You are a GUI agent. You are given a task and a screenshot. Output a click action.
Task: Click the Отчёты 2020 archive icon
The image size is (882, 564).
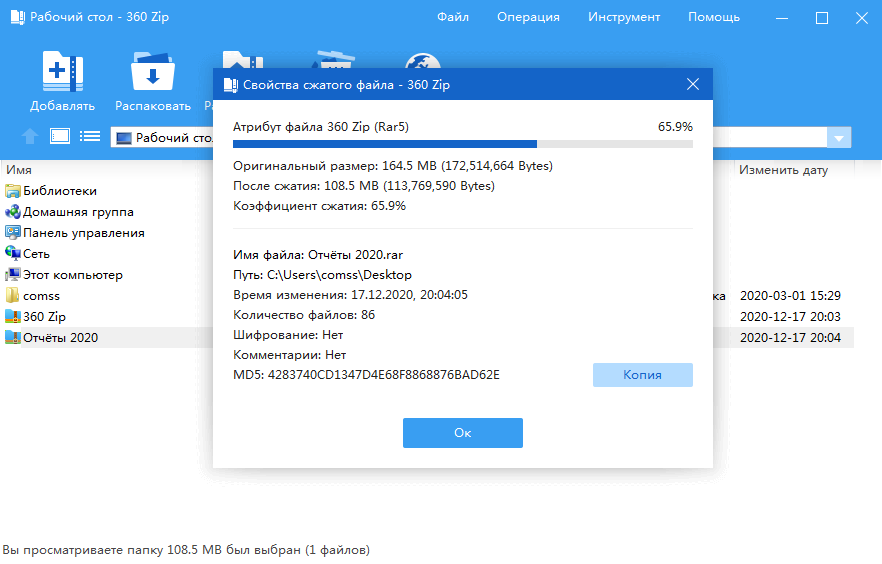tap(12, 337)
